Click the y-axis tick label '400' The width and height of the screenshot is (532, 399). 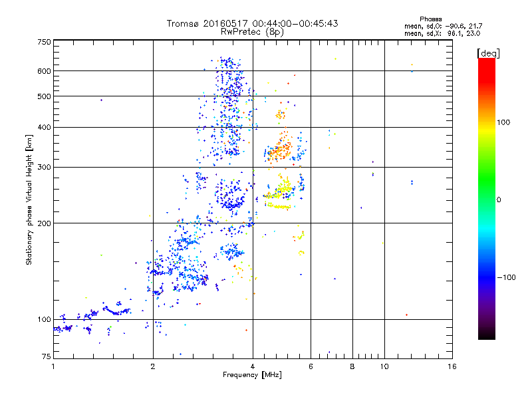click(44, 127)
